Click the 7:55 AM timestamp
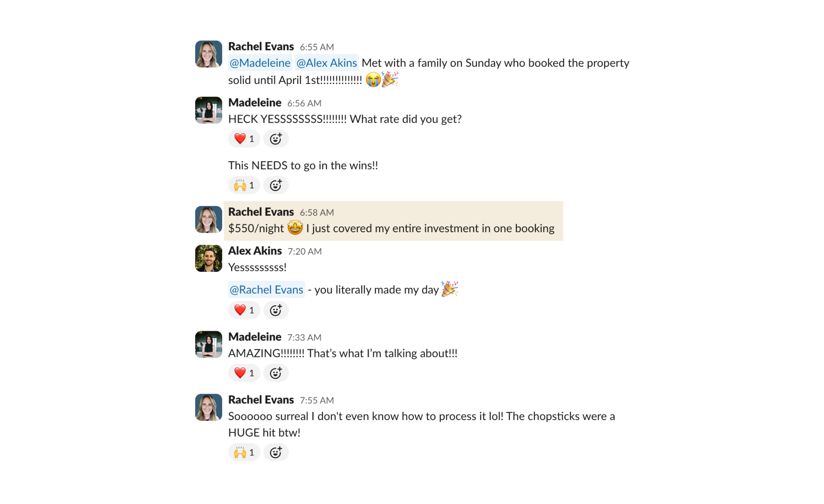Viewport: 824px width, 504px height. click(x=317, y=400)
